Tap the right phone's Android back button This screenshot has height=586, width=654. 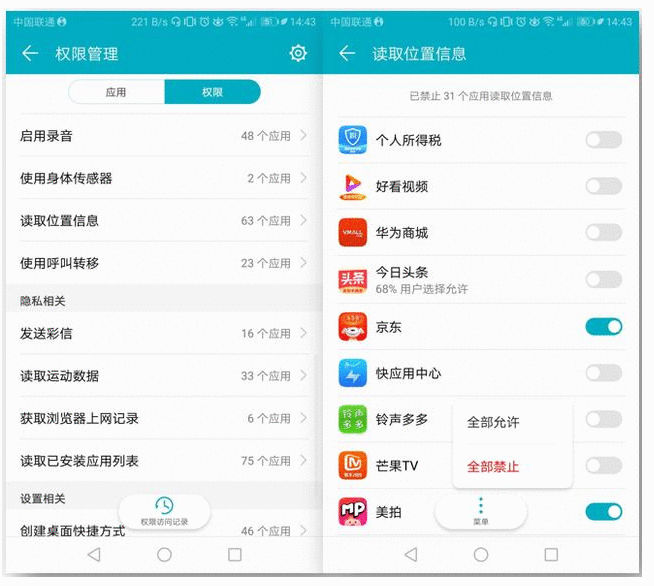point(411,554)
